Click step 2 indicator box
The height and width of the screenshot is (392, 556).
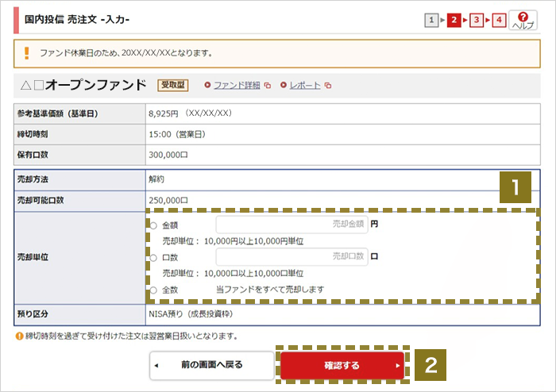[454, 20]
